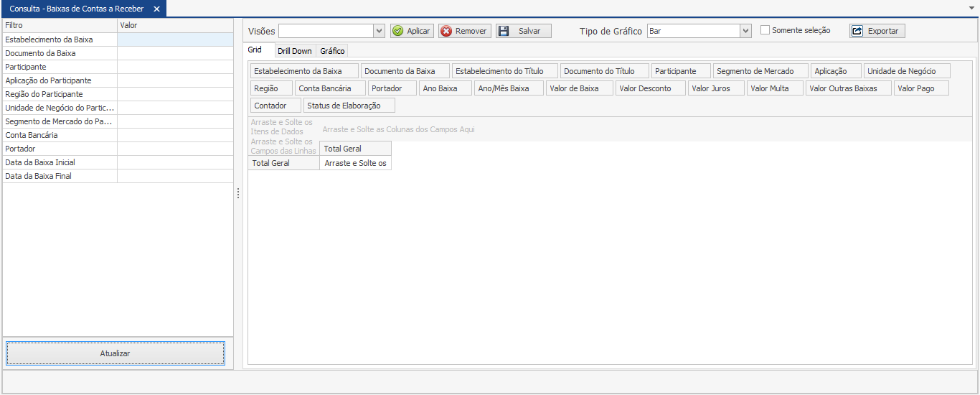Click the red Remover X icon
Image resolution: width=980 pixels, height=395 pixels.
point(446,31)
